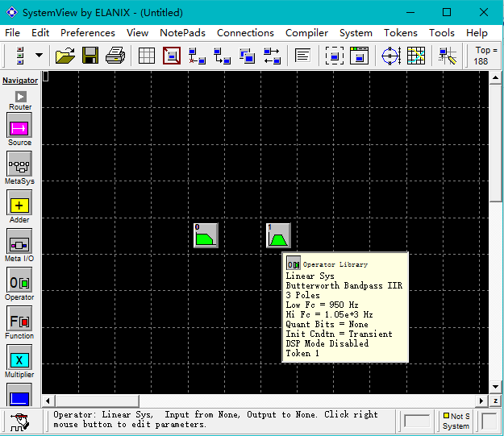
Task: Open the Compiler menu
Action: (x=306, y=33)
